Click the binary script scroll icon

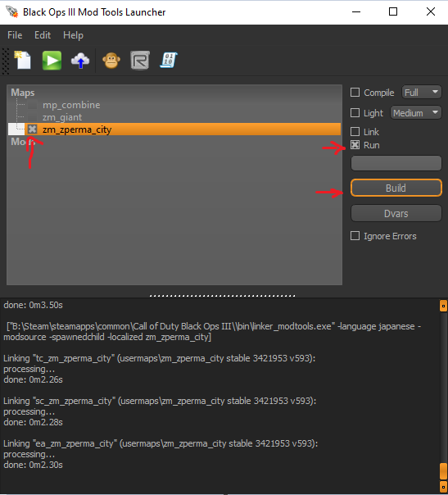pyautogui.click(x=169, y=60)
